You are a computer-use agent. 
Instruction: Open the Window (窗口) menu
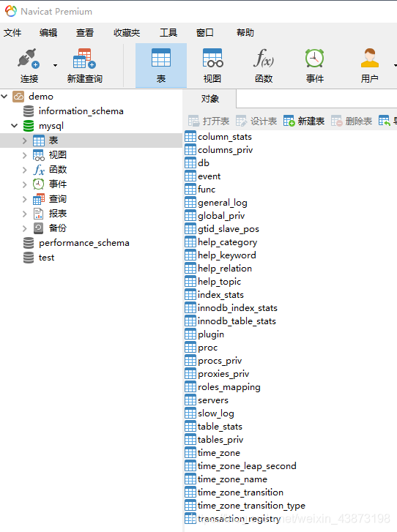click(205, 33)
